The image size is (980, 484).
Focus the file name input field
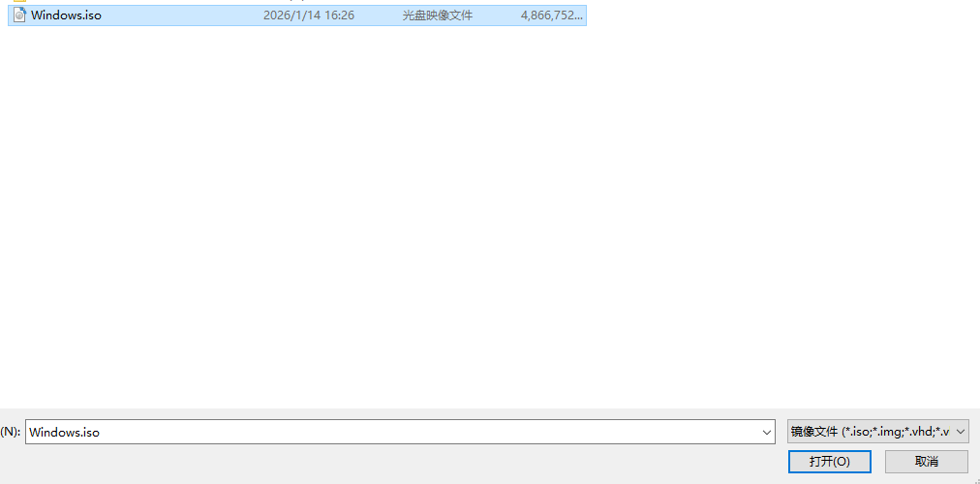(x=387, y=433)
